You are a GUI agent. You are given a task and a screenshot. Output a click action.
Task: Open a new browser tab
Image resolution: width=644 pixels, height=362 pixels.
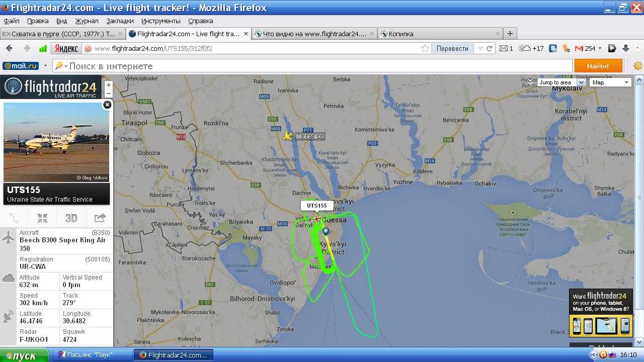coord(510,34)
